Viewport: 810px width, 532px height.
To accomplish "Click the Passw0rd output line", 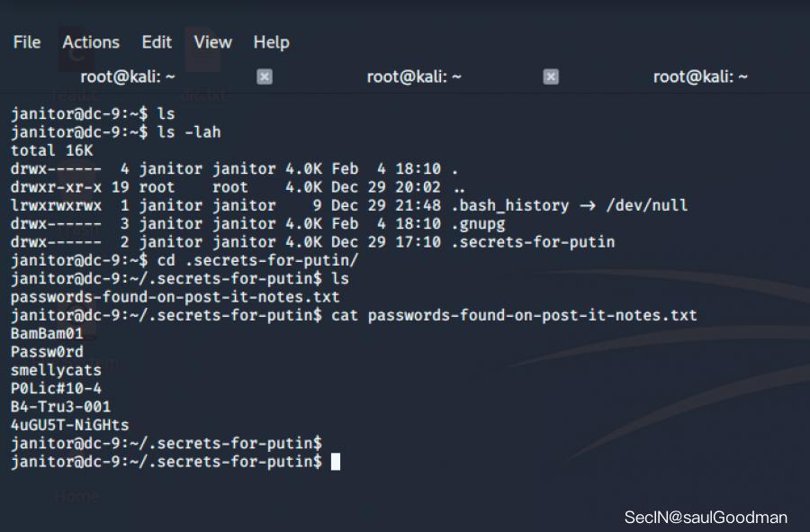I will [47, 352].
